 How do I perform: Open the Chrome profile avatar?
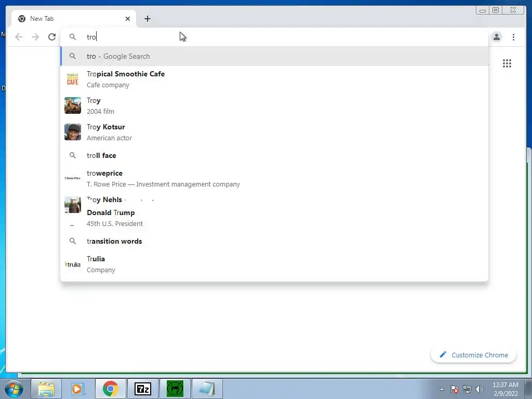coord(496,37)
